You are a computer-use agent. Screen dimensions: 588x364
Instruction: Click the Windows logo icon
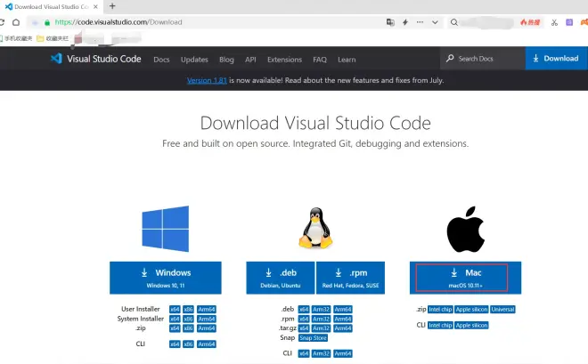165,228
